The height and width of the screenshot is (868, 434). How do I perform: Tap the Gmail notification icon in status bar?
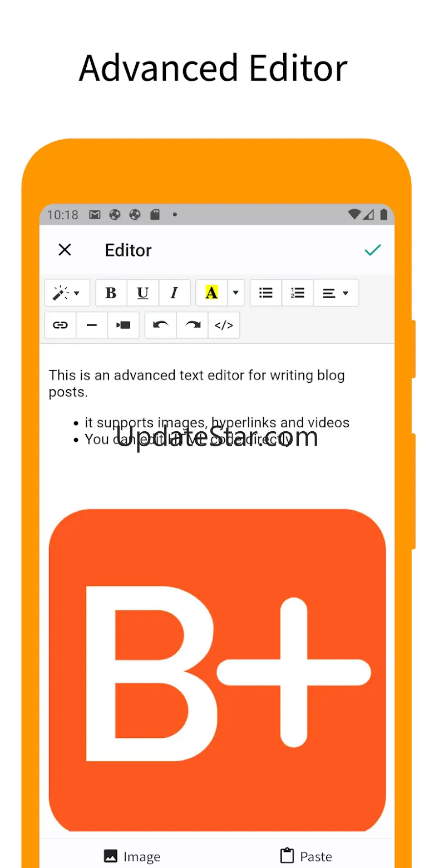click(95, 214)
